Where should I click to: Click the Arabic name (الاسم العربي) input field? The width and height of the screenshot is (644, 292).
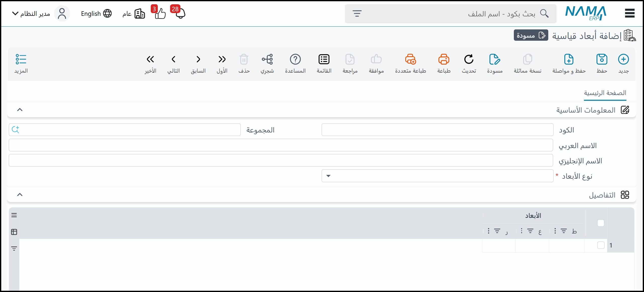pos(281,145)
